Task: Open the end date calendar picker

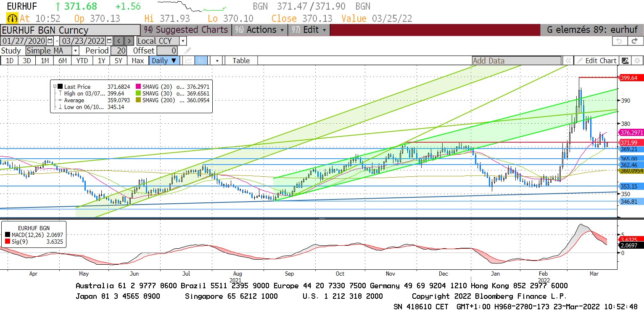Action: click(109, 41)
